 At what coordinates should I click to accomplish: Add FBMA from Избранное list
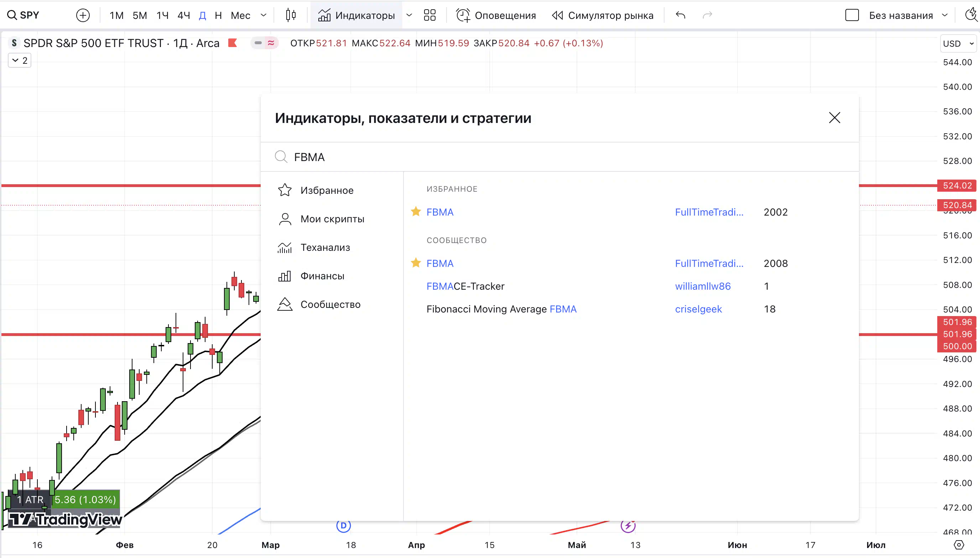pos(440,212)
